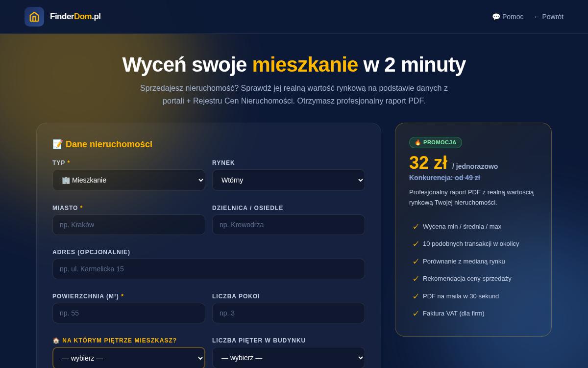
Task: Focus the Adres (opcjonalnie) input field
Action: click(x=209, y=269)
